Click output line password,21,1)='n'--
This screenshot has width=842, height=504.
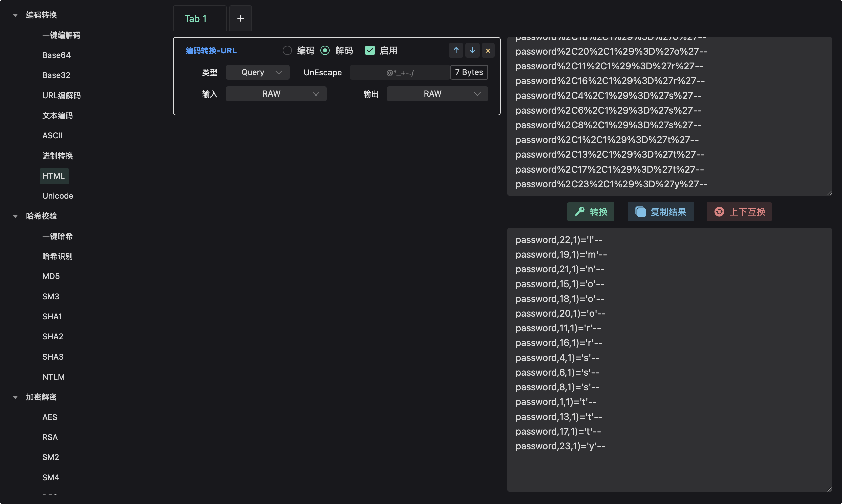[560, 269]
